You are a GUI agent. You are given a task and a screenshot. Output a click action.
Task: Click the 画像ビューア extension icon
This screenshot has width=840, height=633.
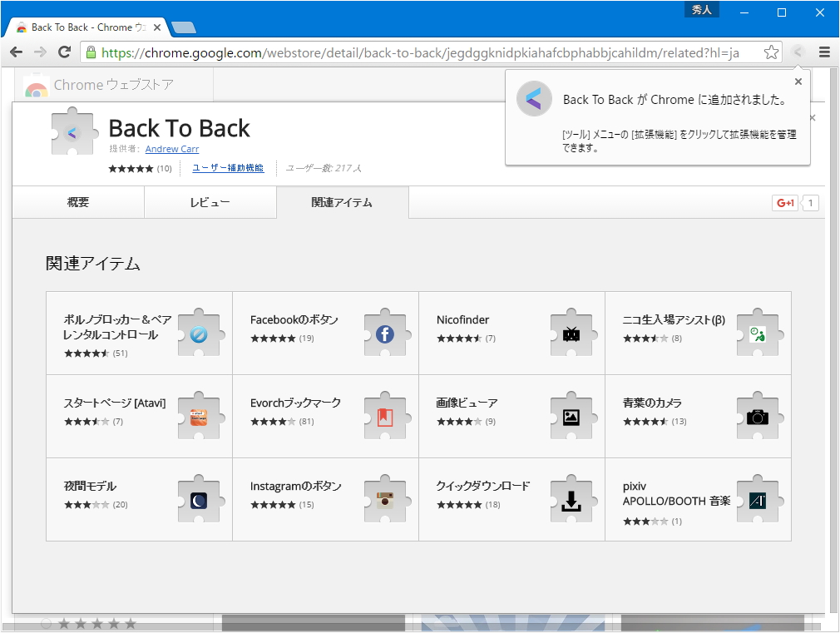click(x=571, y=417)
